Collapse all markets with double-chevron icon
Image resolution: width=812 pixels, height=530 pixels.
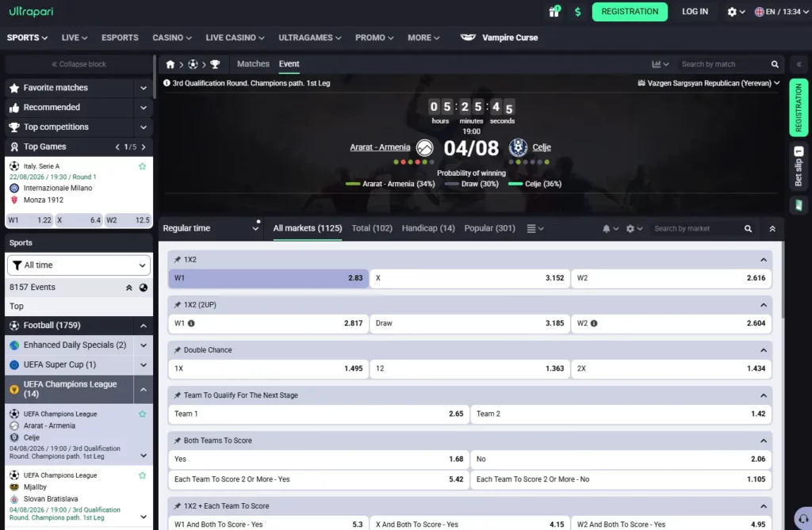[x=772, y=228]
